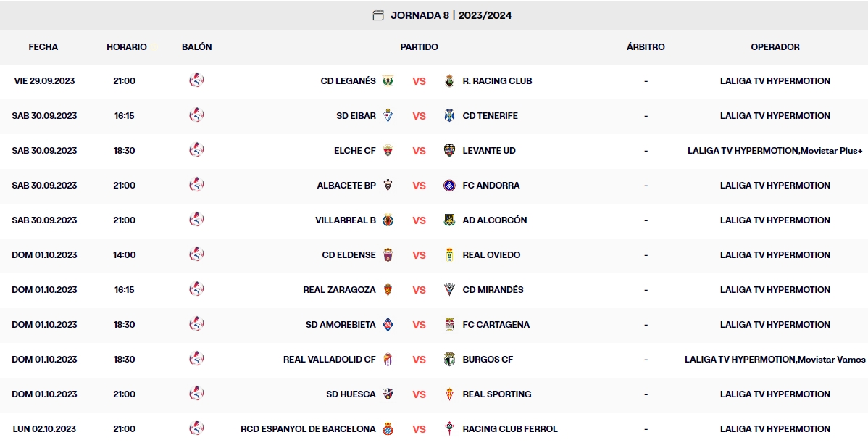Click the Real Oviedo crest

pyautogui.click(x=449, y=254)
